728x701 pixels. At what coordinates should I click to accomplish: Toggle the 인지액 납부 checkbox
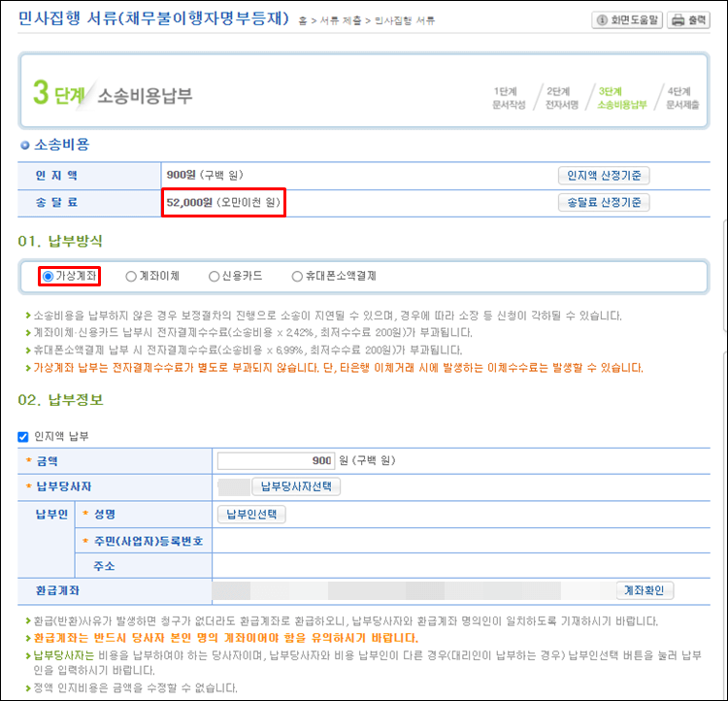(x=22, y=437)
